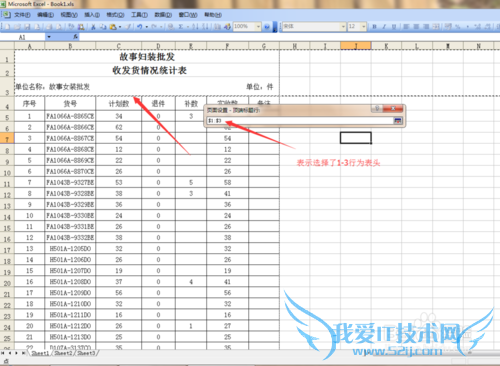Viewport: 500px width, 366px height.
Task: Click cell FA1066A-8865CE in row 5
Action: pos(70,116)
